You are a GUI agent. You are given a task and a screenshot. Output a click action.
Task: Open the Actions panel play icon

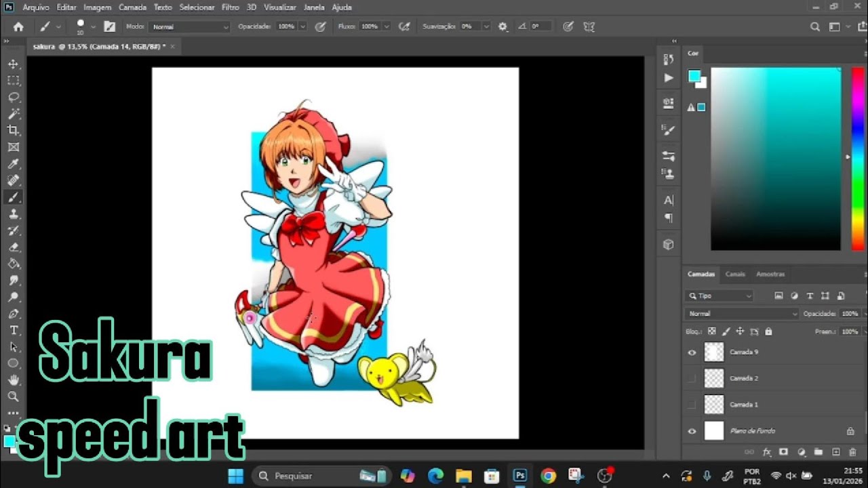tap(669, 78)
